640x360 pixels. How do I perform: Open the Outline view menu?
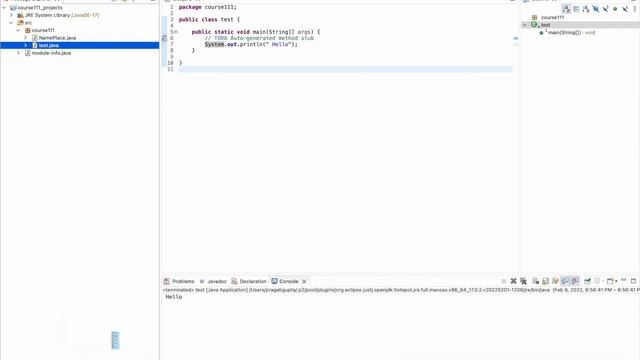(x=635, y=9)
